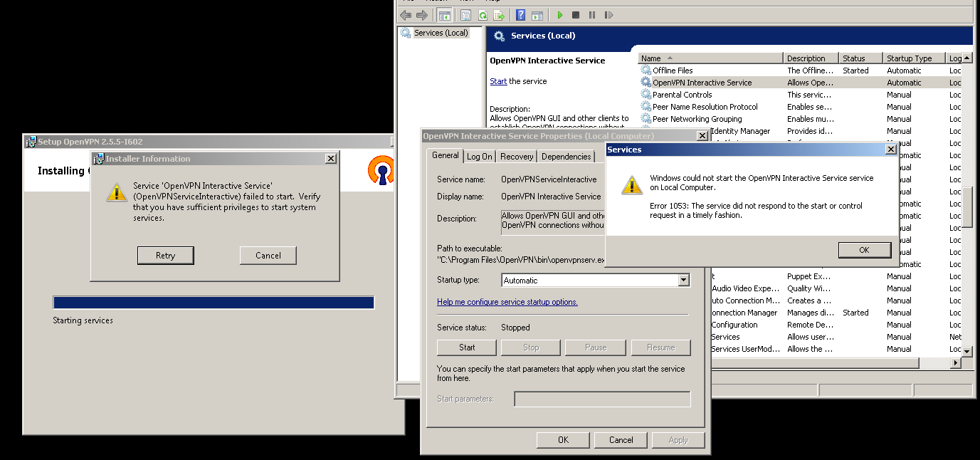Click the OpenVPN logo in the setup window
This screenshot has width=980, height=460.
pos(381,171)
